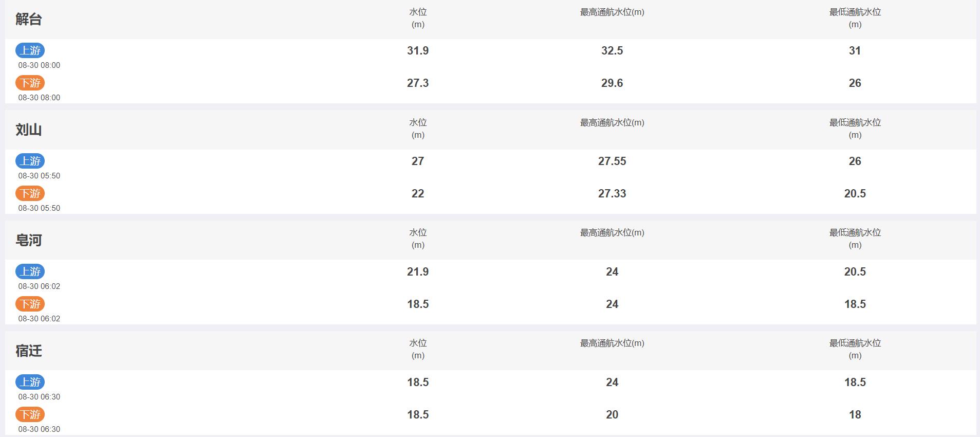980x437 pixels.
Task: Click 刘山 downstream max level 27.33
Action: (x=612, y=193)
